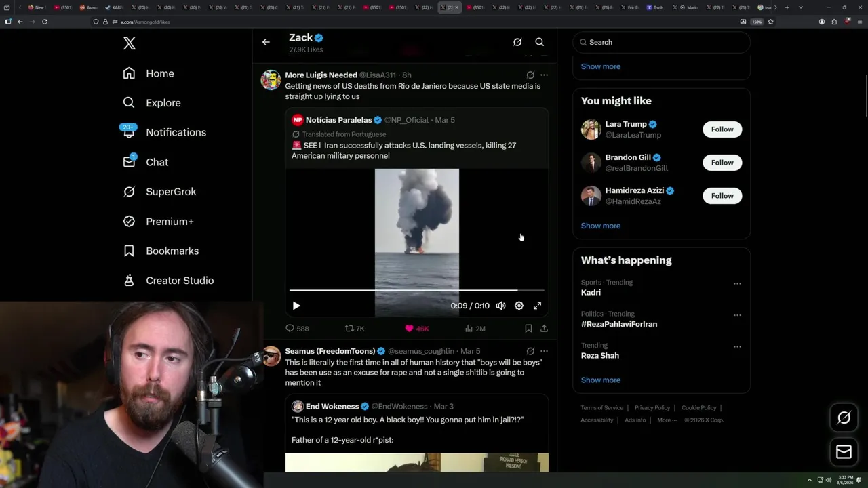Viewport: 868px width, 488px height.
Task: Click the search icon in the profile header
Action: click(x=540, y=42)
